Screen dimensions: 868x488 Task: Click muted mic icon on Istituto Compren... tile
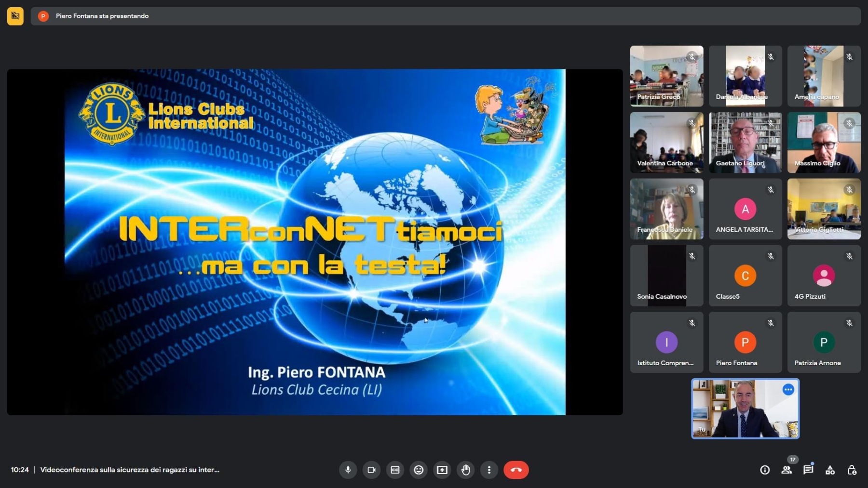click(x=692, y=323)
